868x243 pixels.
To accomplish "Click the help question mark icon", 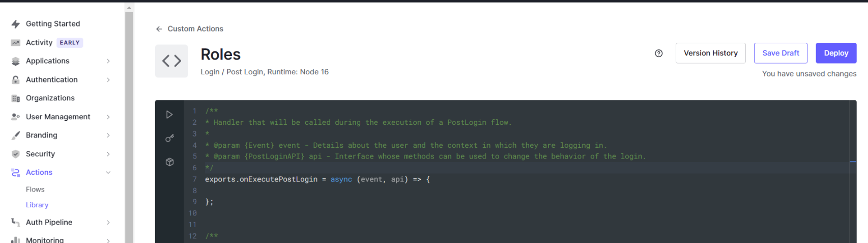I will click(x=658, y=53).
